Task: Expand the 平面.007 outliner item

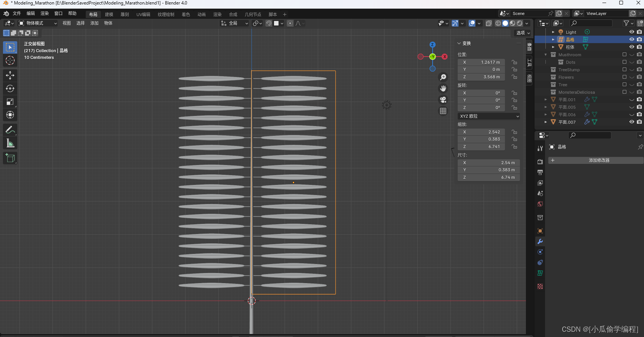Action: pyautogui.click(x=546, y=122)
